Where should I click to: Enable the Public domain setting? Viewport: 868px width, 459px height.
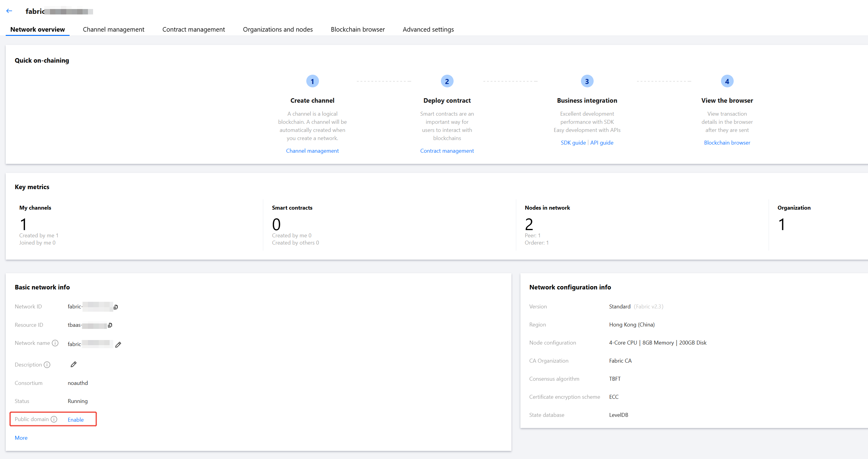pyautogui.click(x=76, y=420)
